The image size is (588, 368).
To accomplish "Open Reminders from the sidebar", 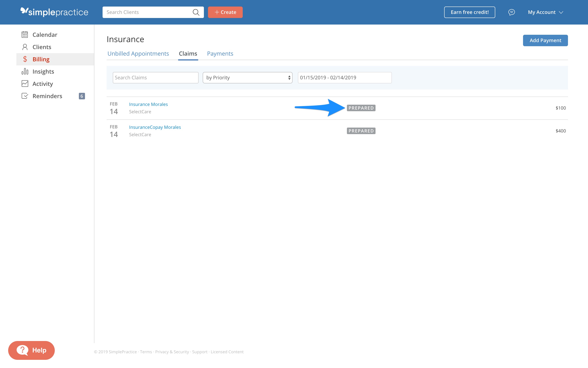I will click(x=47, y=96).
